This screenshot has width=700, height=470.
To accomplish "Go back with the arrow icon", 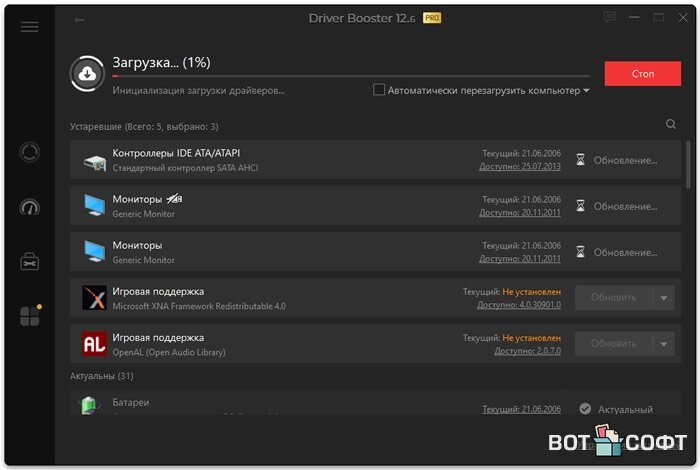I will point(79,20).
